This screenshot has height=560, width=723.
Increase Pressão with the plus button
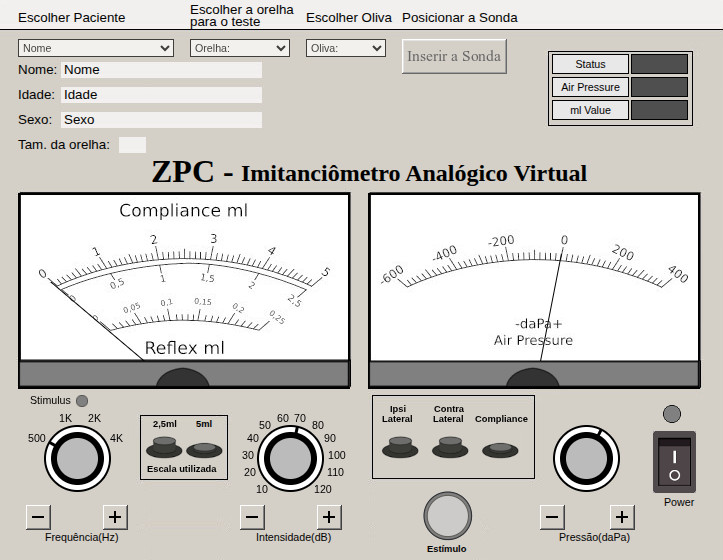622,517
